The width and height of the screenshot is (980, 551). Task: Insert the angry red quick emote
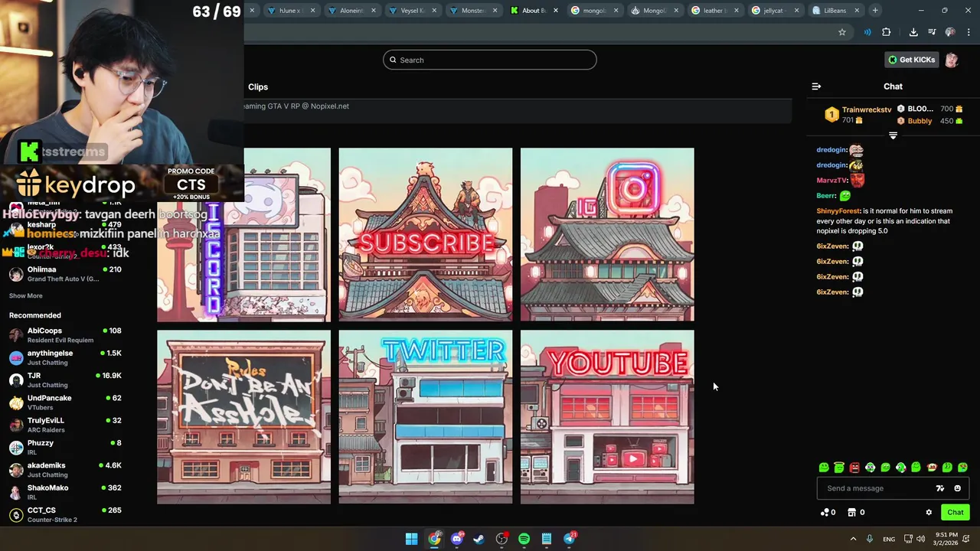tap(854, 467)
